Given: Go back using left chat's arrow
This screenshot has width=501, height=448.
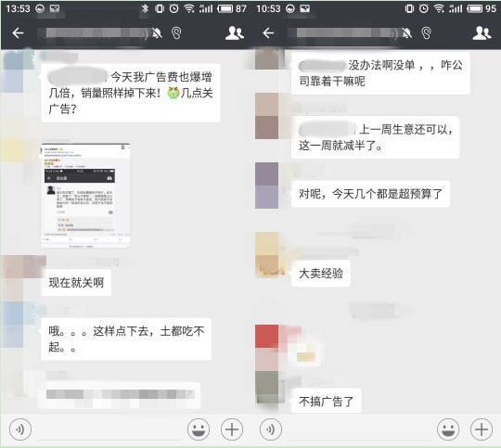Looking at the screenshot, I should 18,32.
